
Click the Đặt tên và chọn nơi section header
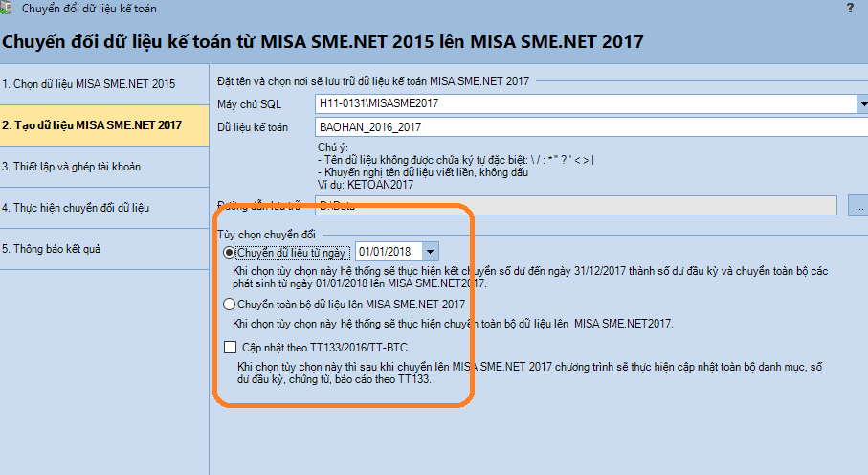point(373,81)
